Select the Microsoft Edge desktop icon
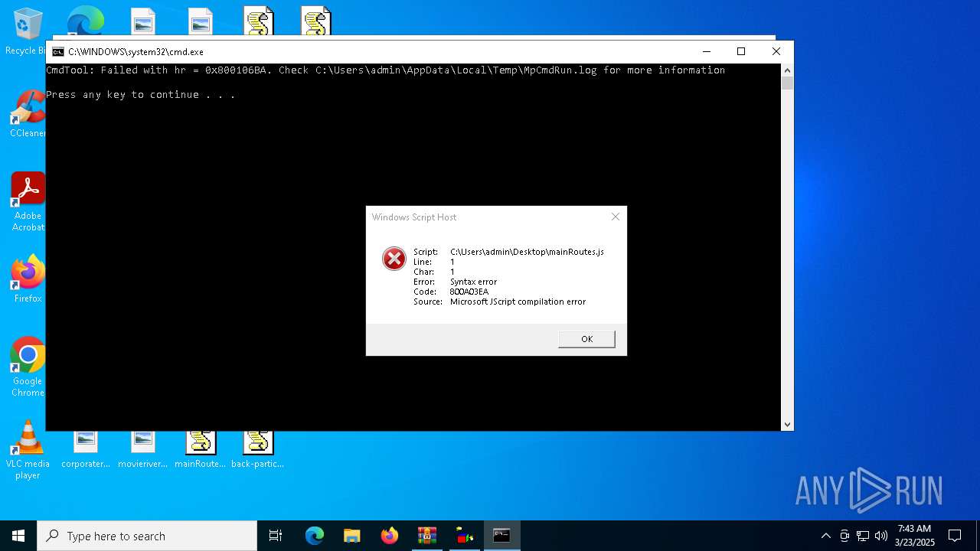The height and width of the screenshot is (551, 980). point(85,21)
